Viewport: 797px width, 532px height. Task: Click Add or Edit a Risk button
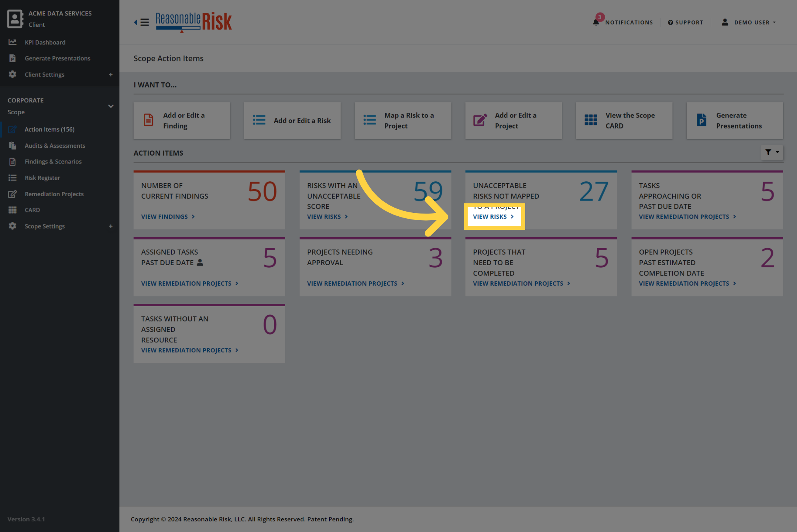(292, 121)
